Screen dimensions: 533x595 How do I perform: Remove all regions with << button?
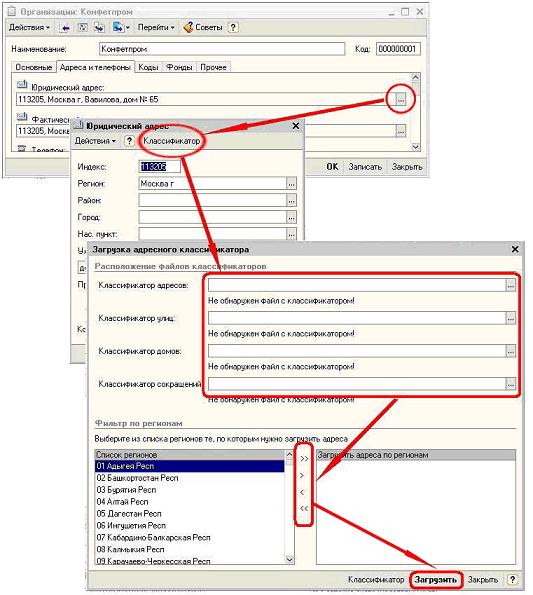pyautogui.click(x=304, y=508)
